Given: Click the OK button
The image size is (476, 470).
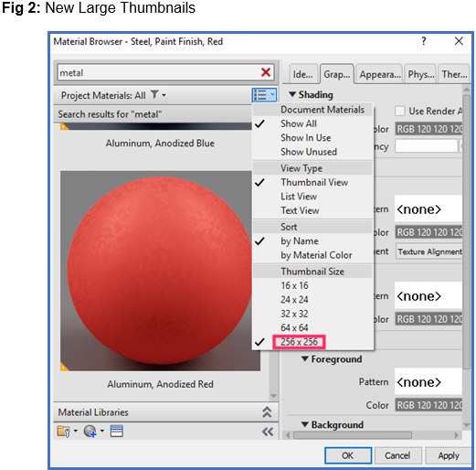Looking at the screenshot, I should coord(348,455).
